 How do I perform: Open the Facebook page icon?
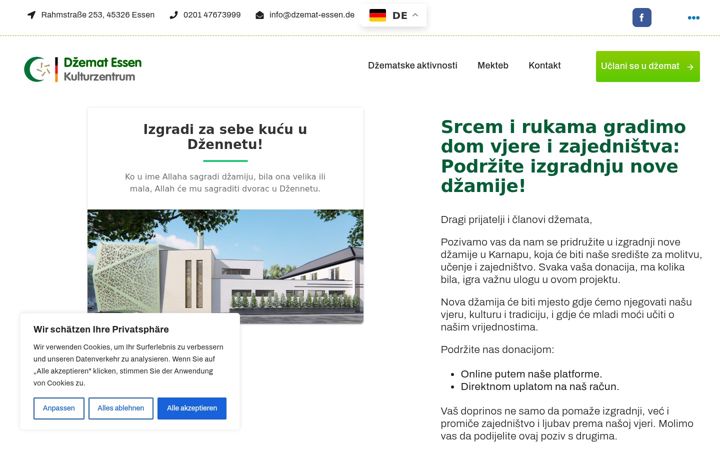641,17
